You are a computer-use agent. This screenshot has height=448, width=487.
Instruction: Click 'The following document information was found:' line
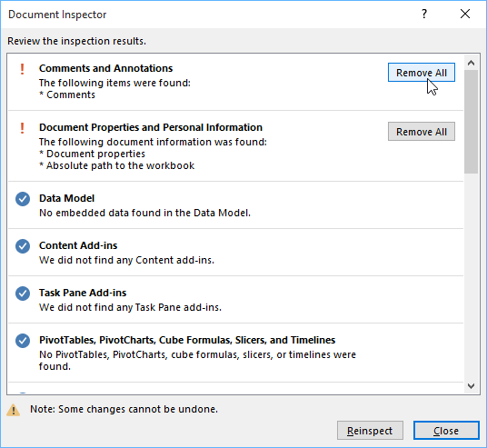[153, 142]
